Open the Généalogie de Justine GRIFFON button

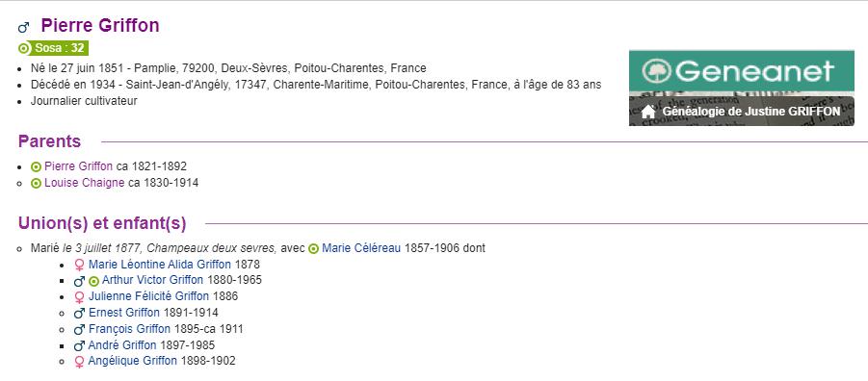(741, 112)
